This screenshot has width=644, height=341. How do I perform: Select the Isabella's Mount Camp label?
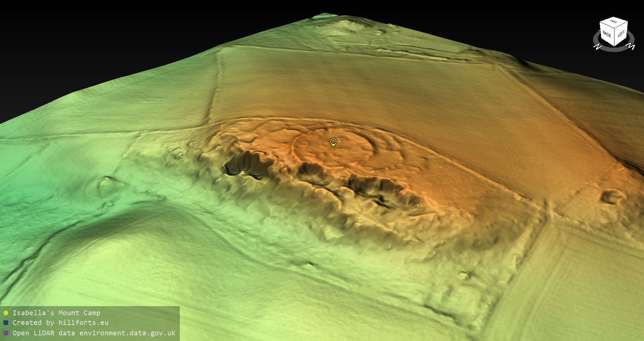[56, 313]
